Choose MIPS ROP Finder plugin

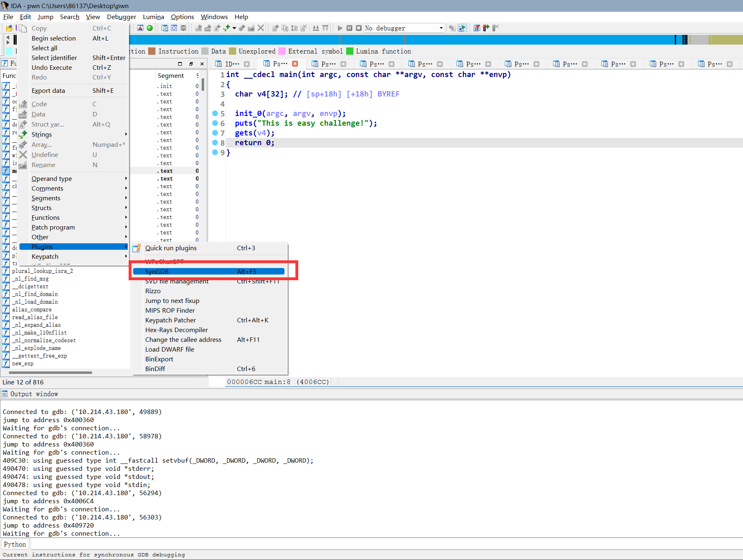coord(209,311)
